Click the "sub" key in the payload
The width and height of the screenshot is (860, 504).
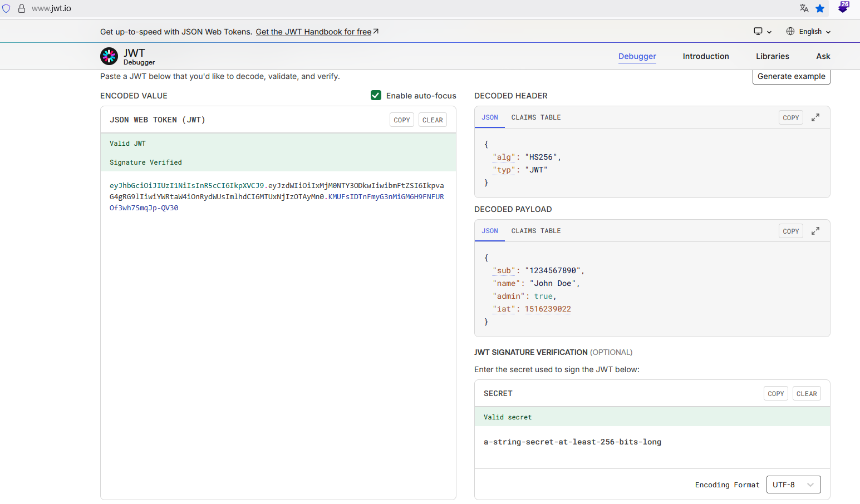pyautogui.click(x=504, y=270)
